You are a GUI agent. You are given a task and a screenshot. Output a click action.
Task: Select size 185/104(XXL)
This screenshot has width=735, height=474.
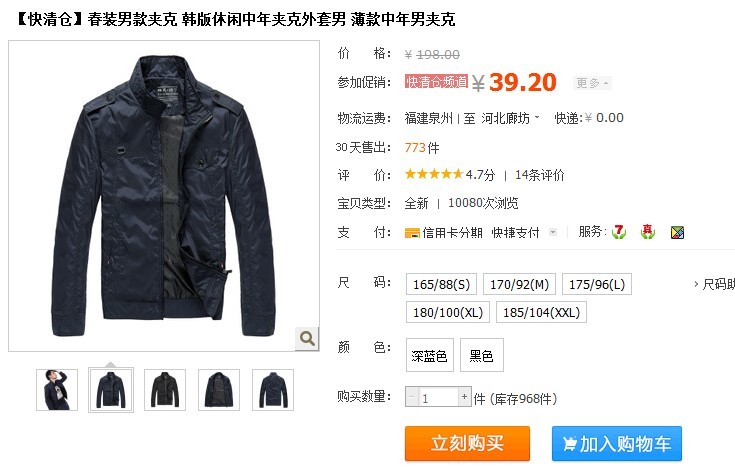click(x=541, y=312)
